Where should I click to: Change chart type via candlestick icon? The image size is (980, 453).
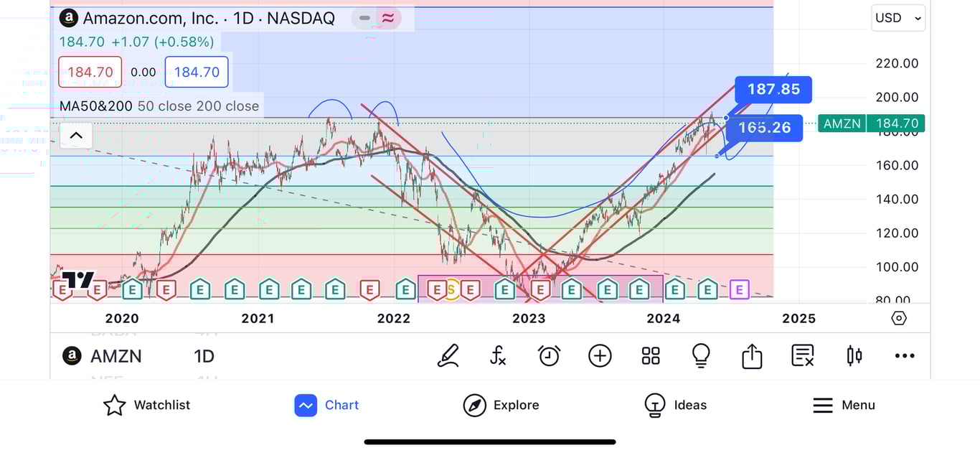point(854,355)
